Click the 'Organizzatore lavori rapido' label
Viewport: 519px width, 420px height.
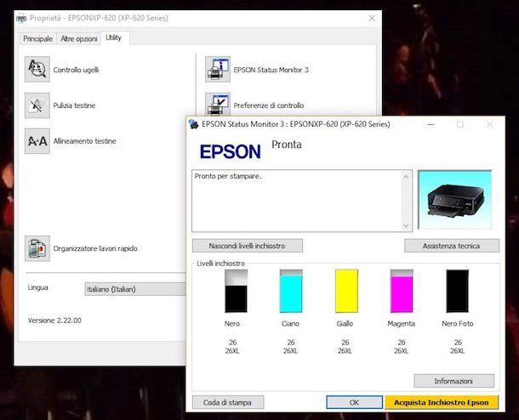(x=95, y=249)
